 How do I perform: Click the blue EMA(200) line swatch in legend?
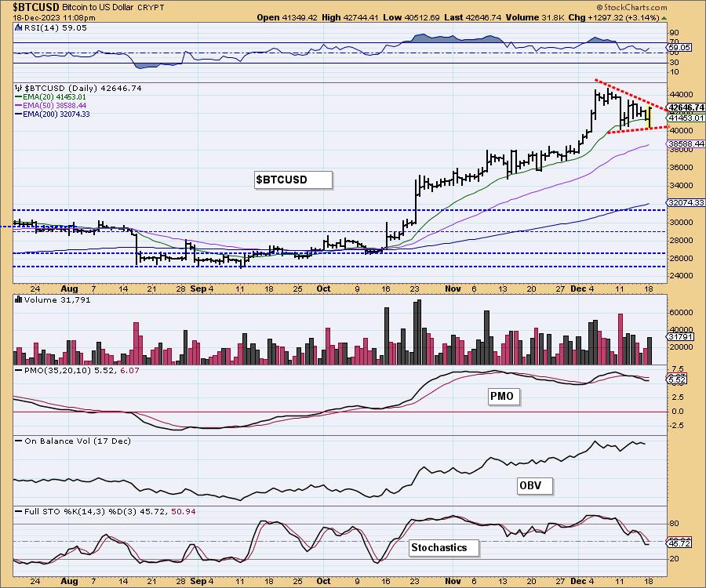[x=19, y=114]
